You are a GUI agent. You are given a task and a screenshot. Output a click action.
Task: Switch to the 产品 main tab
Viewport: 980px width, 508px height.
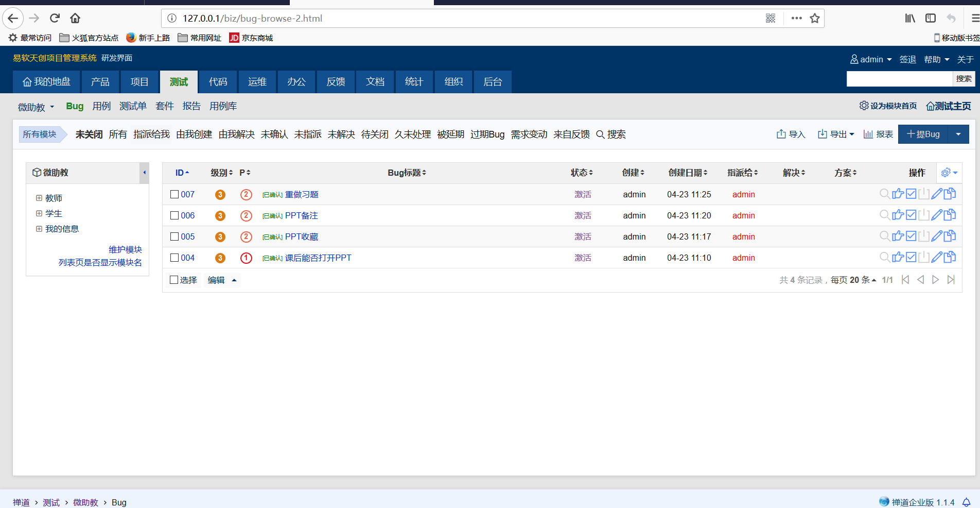[x=100, y=82]
